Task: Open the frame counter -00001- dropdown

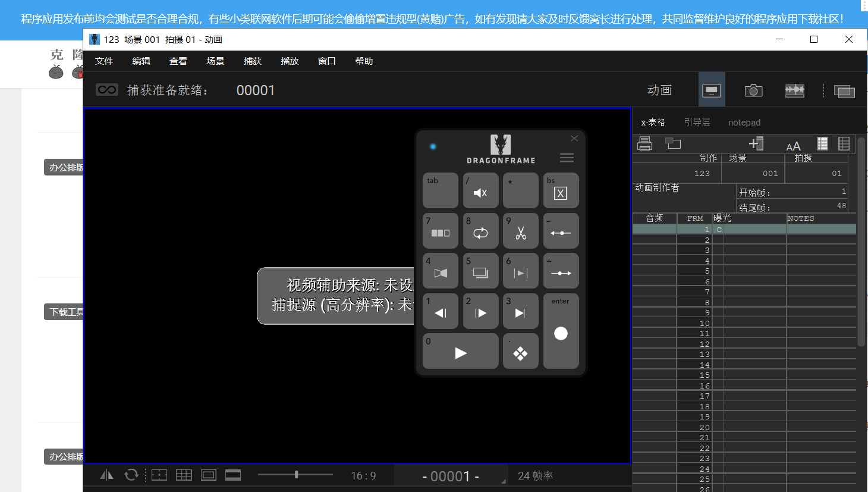Action: tap(451, 476)
